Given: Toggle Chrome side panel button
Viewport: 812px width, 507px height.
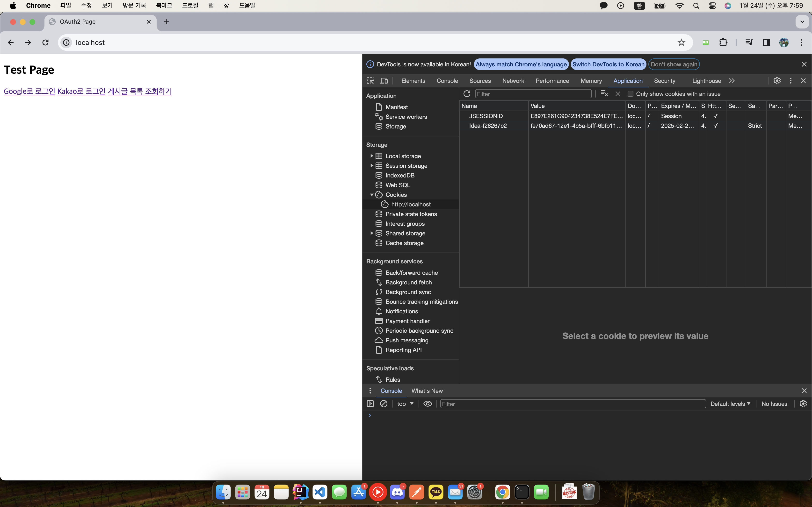Looking at the screenshot, I should click(x=766, y=42).
